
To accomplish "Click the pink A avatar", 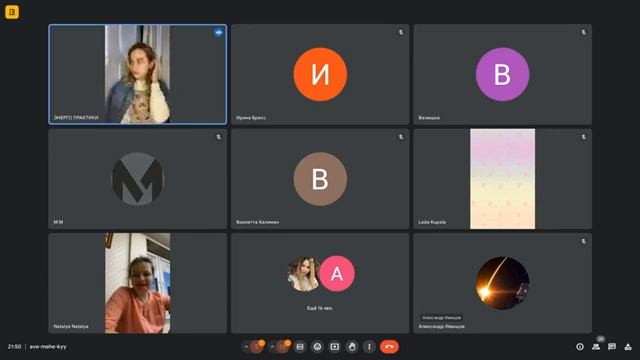I will tap(337, 273).
